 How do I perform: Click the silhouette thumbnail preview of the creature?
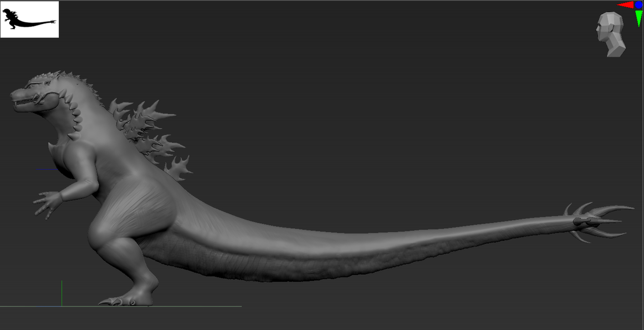coord(30,20)
